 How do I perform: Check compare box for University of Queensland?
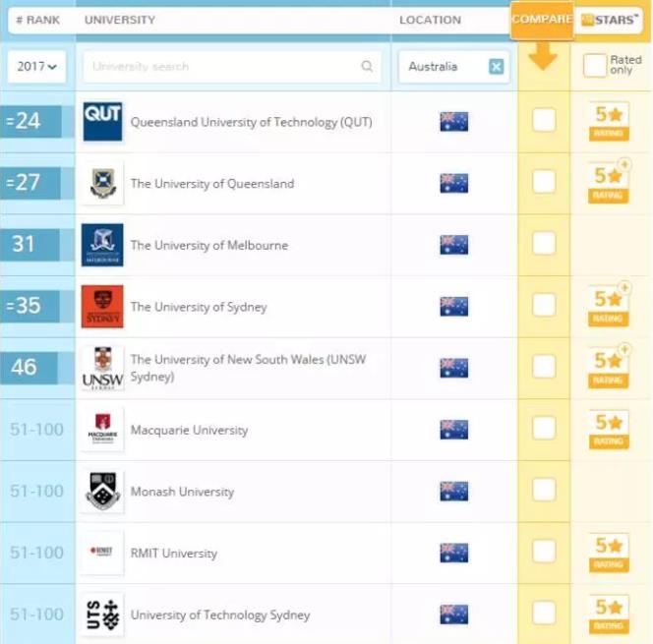(544, 182)
